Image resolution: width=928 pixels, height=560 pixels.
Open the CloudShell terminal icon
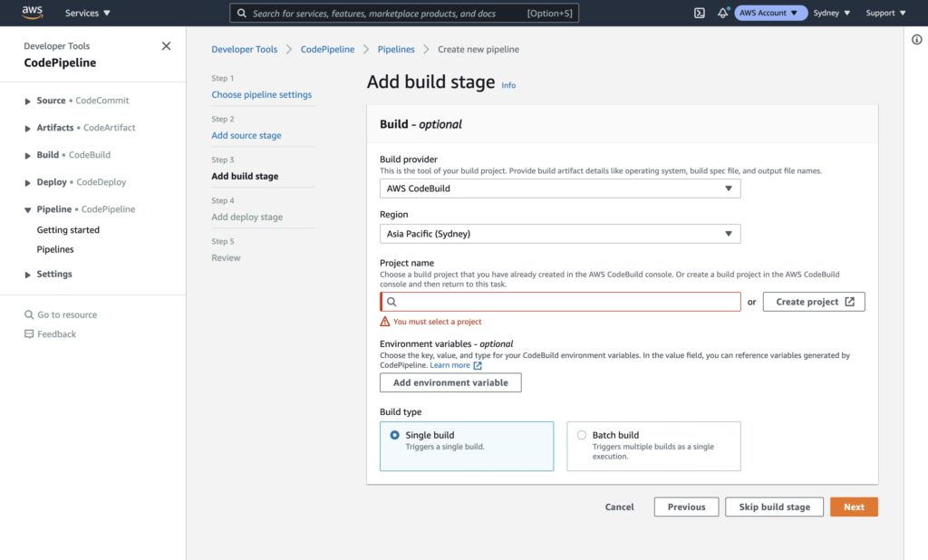click(x=699, y=13)
